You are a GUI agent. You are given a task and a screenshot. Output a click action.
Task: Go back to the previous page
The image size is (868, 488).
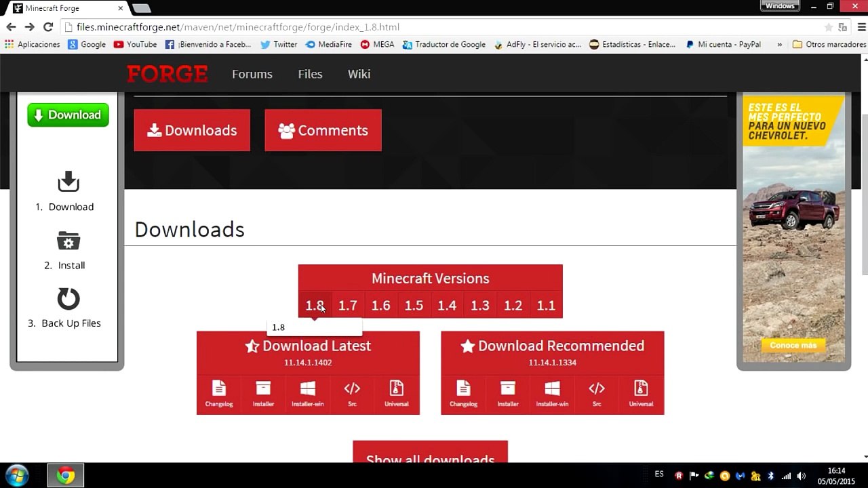coord(11,27)
